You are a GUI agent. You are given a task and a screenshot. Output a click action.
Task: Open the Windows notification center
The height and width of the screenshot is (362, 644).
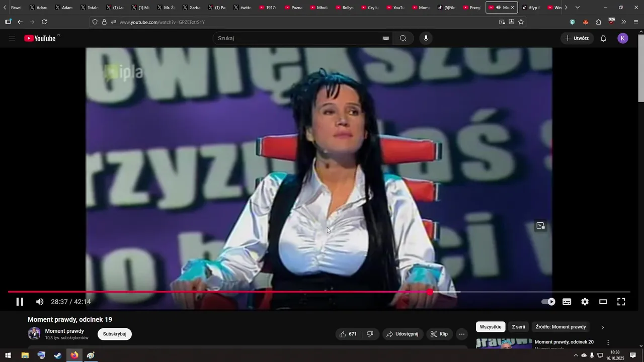pyautogui.click(x=633, y=355)
